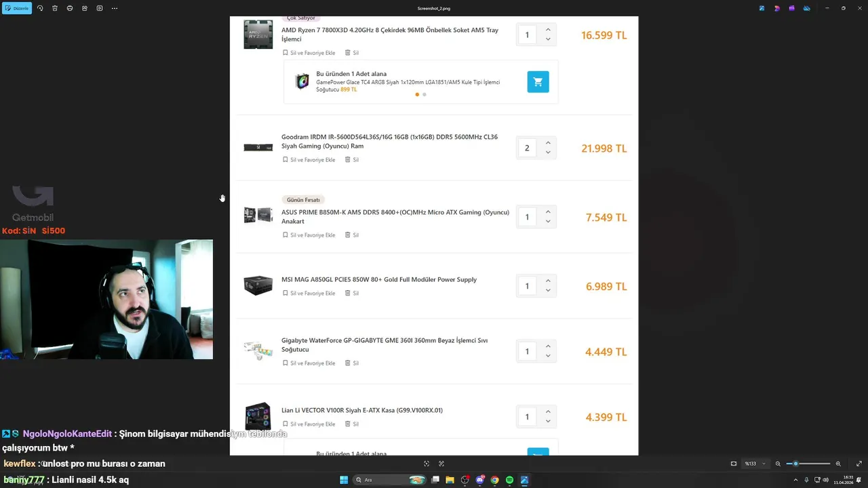Share the image using the share icon

pos(85,8)
